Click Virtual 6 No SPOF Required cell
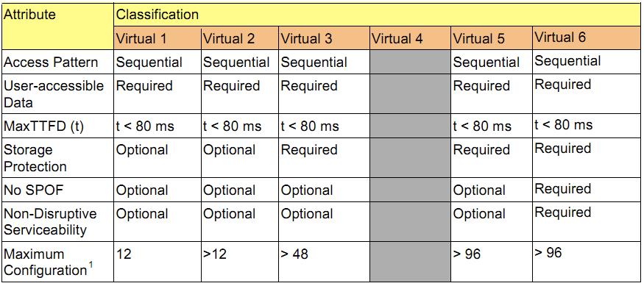 pos(587,190)
